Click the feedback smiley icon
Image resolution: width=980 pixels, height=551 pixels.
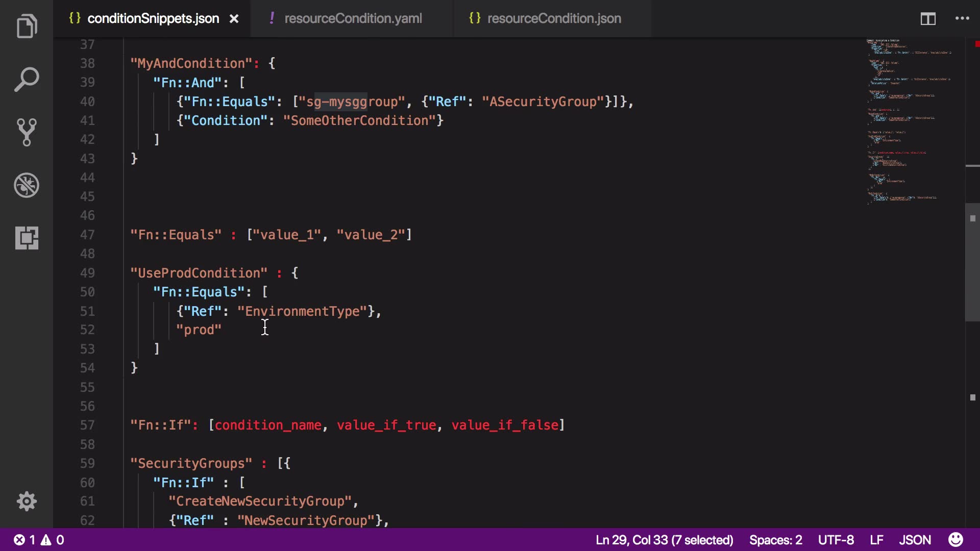(955, 540)
